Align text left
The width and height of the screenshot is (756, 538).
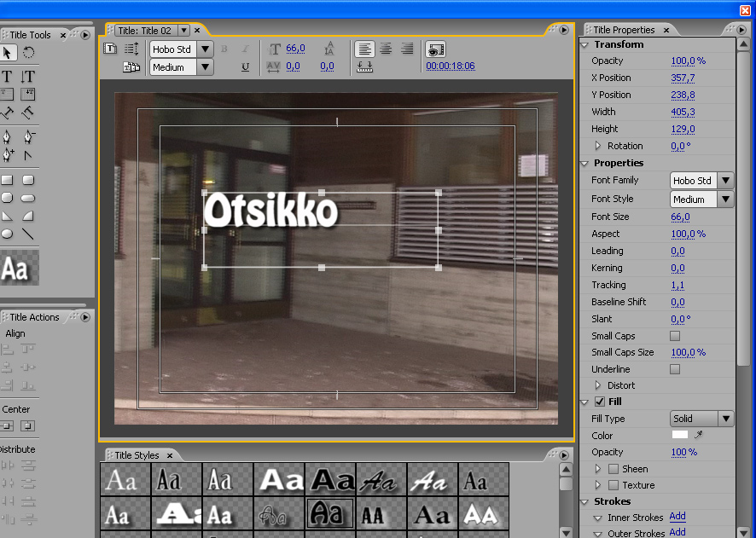tap(365, 49)
